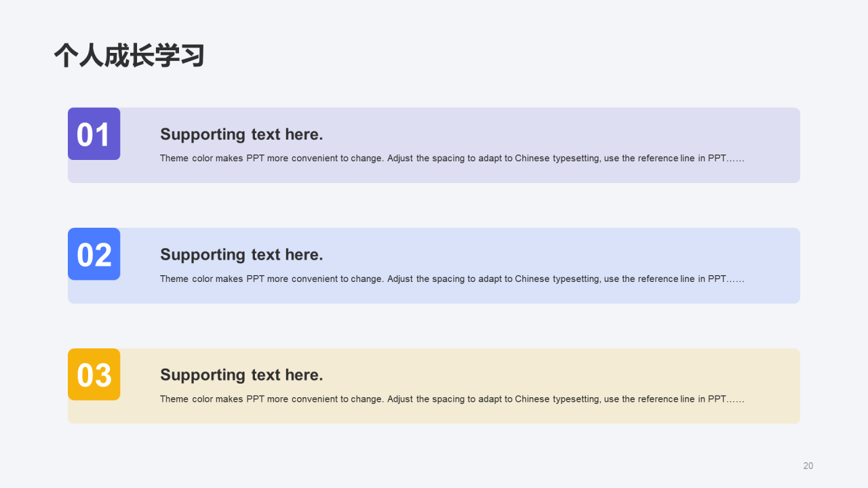The width and height of the screenshot is (868, 488).
Task: Click the blue 02 number badge
Action: tap(94, 254)
